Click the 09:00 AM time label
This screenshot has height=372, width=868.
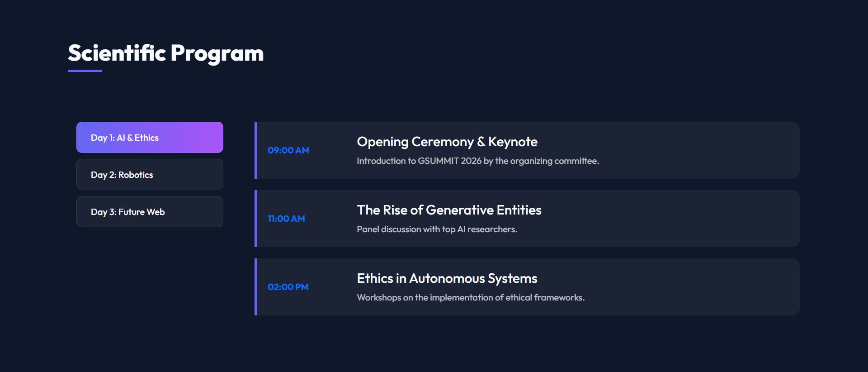coord(288,150)
